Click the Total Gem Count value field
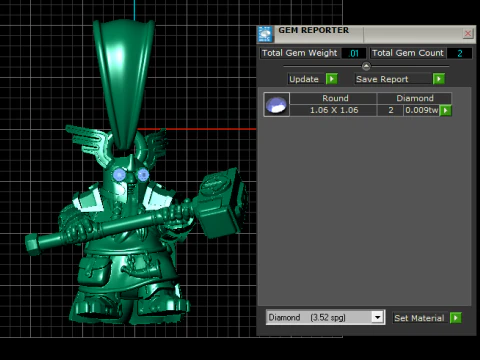Screen dimensions: 480x360 (459, 53)
